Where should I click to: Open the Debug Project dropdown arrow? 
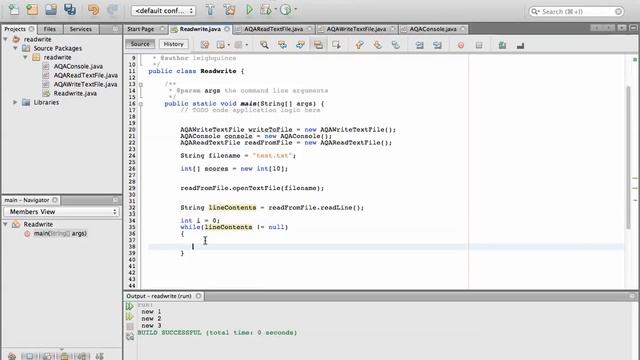[276, 9]
